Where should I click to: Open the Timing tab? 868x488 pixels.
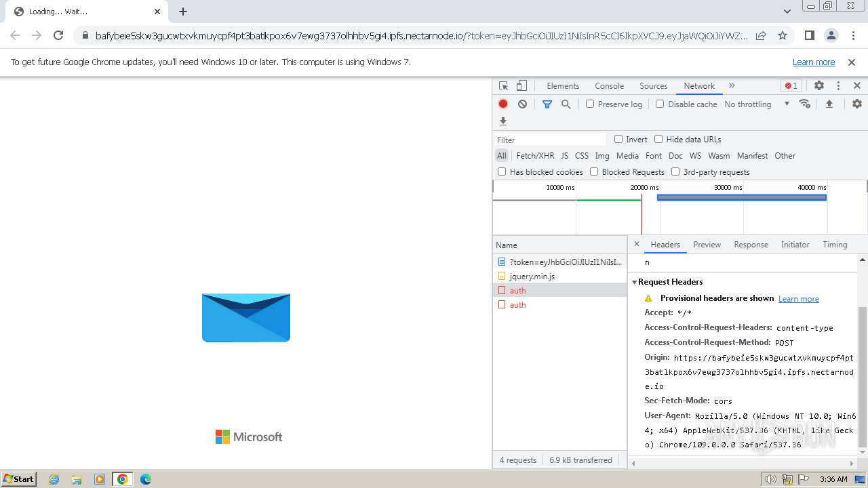pos(835,245)
